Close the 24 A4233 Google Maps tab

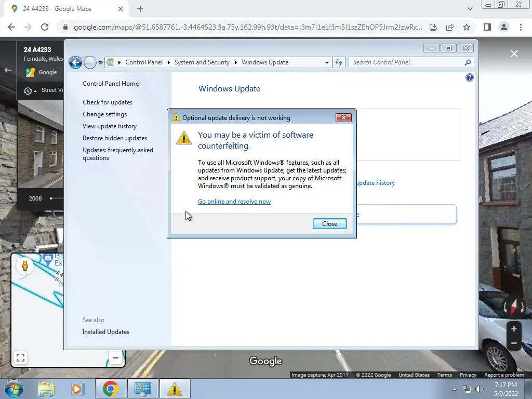(121, 9)
